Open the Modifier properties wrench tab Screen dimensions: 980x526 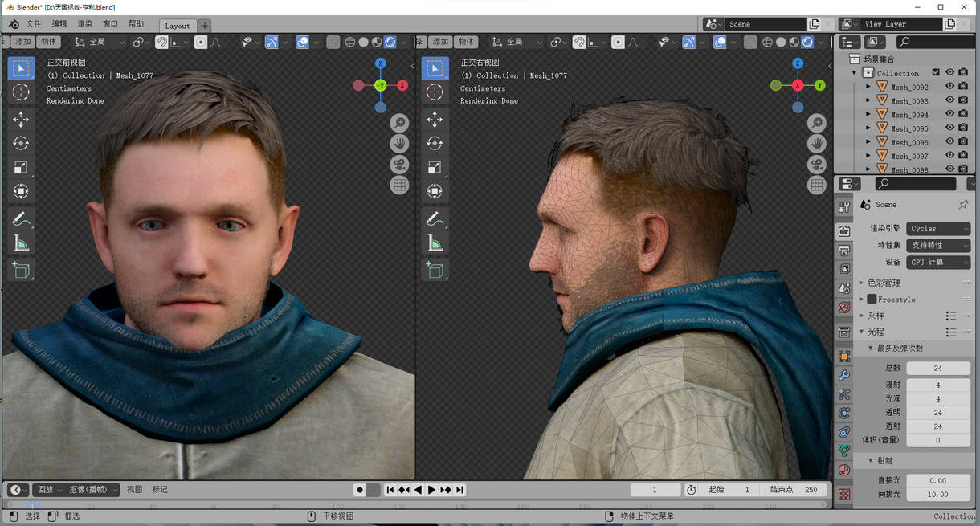[x=843, y=374]
